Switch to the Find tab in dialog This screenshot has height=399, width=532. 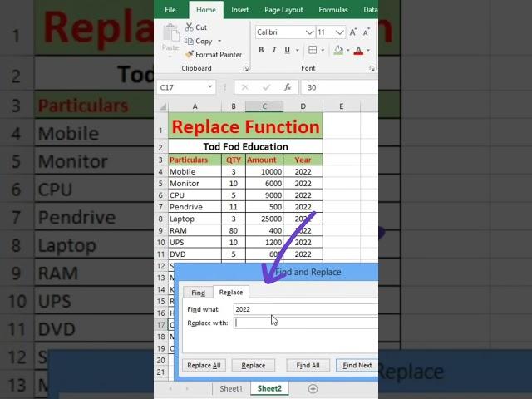pos(198,293)
